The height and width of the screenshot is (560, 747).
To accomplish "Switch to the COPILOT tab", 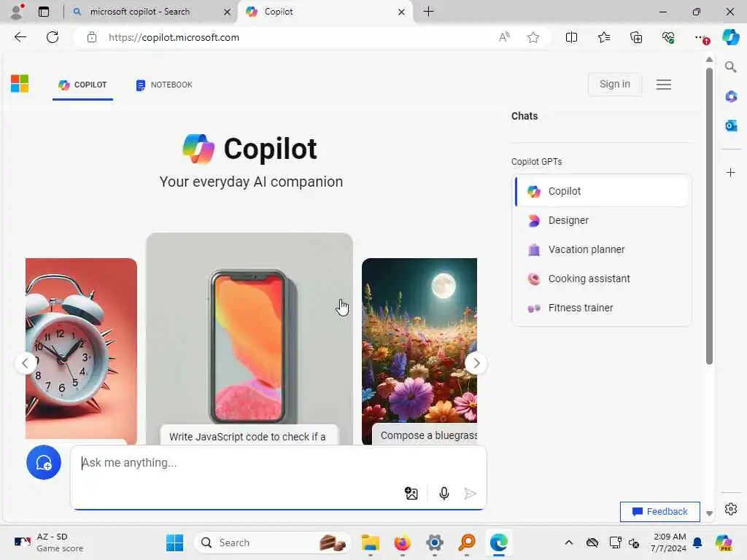I will 82,85.
